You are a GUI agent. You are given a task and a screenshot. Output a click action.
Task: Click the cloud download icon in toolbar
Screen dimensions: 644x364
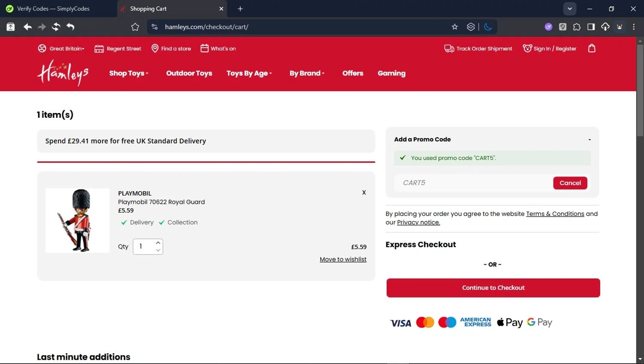click(x=605, y=27)
